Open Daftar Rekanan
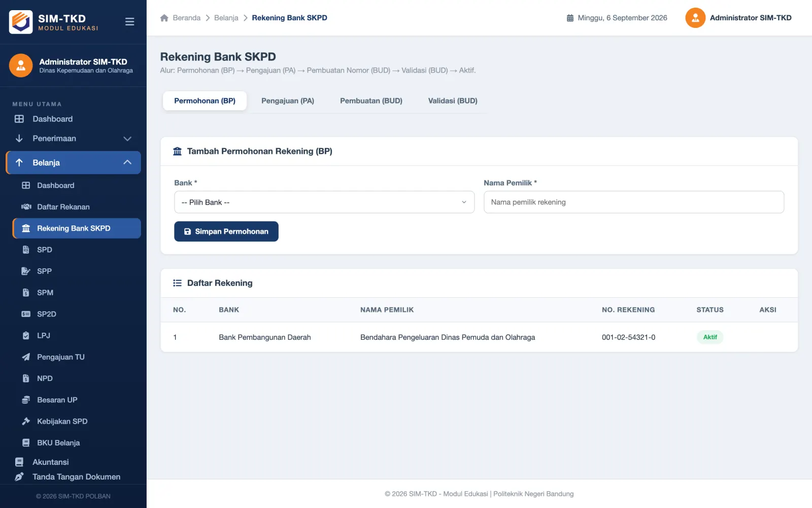This screenshot has height=508, width=812. point(77,207)
